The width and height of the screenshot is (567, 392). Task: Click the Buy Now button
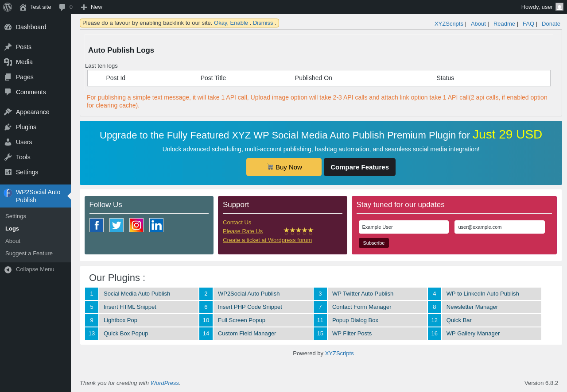(284, 167)
